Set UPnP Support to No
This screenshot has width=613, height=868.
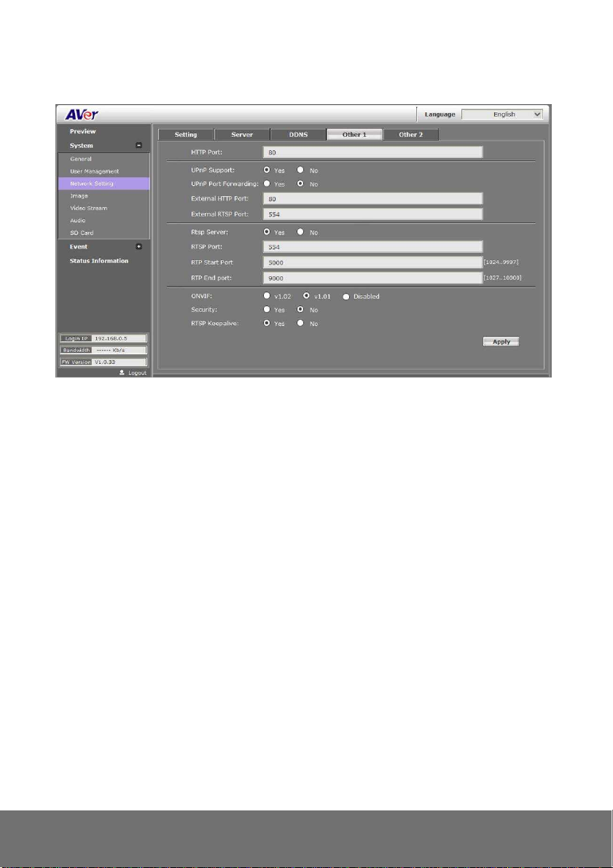point(300,171)
